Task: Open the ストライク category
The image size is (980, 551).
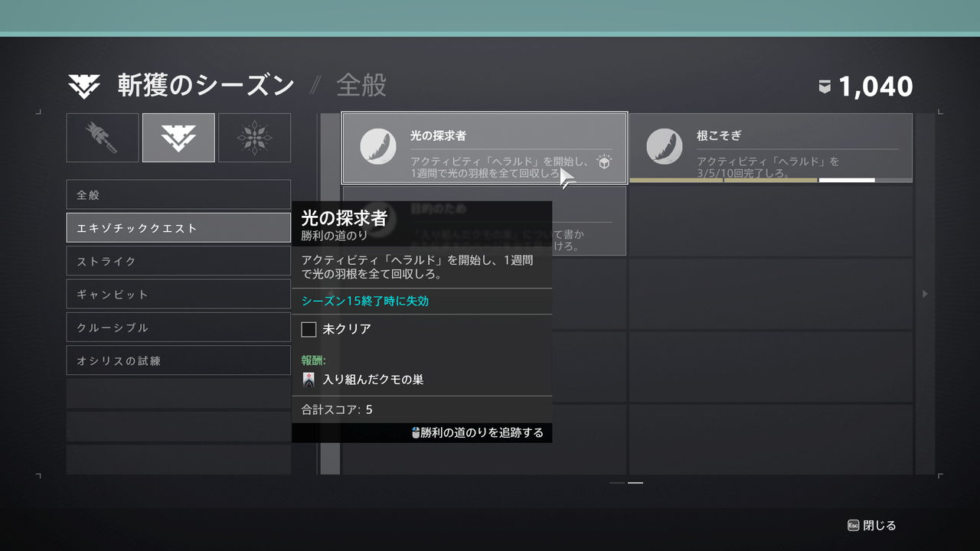Action: [x=178, y=261]
